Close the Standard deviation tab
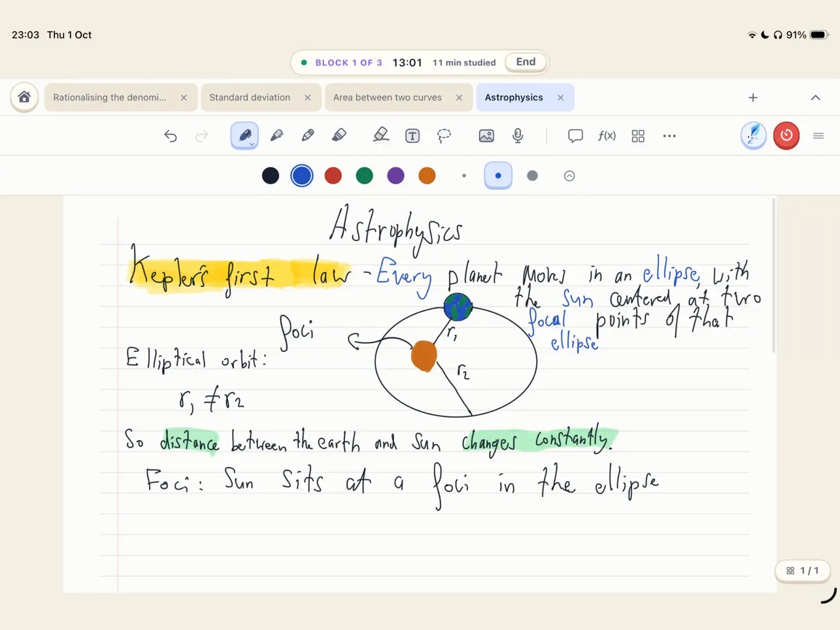This screenshot has height=630, width=840. click(308, 97)
